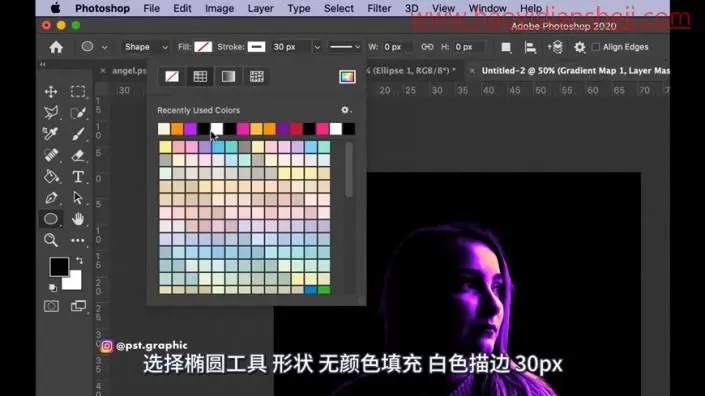The width and height of the screenshot is (705, 396).
Task: Choose Gradient fill type
Action: point(228,76)
